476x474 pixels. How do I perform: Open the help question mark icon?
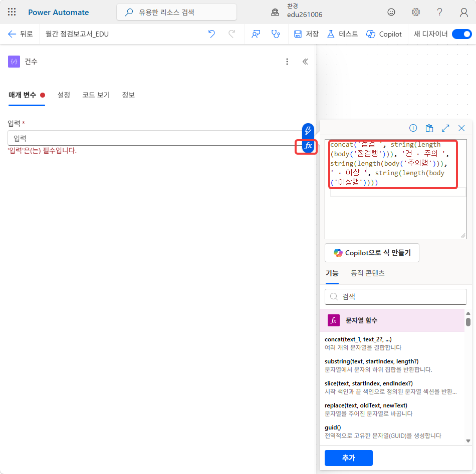pyautogui.click(x=439, y=12)
